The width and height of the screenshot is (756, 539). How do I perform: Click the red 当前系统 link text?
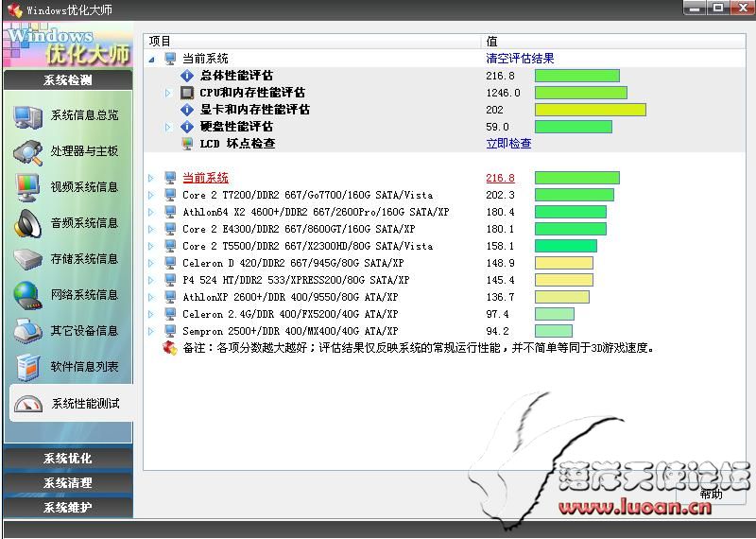click(x=205, y=178)
